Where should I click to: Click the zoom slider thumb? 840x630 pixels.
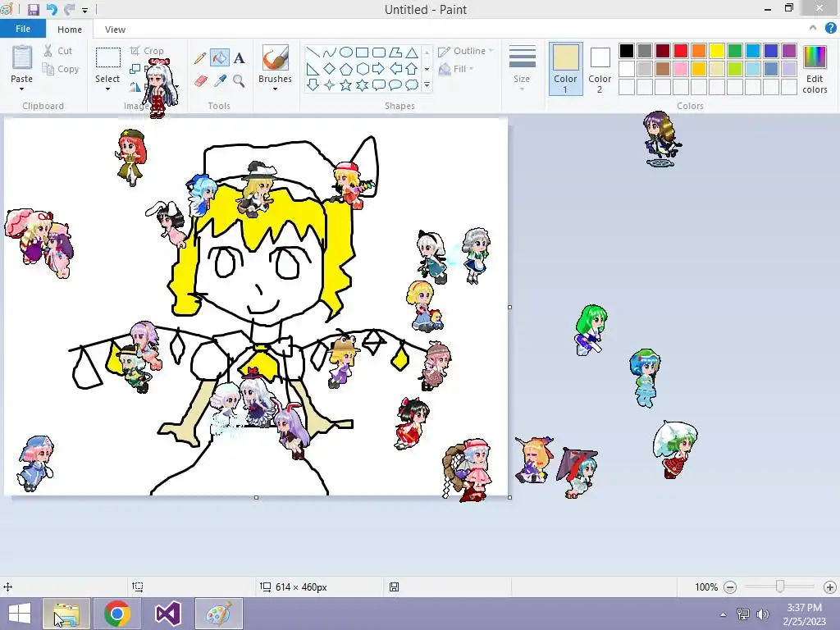pyautogui.click(x=780, y=587)
